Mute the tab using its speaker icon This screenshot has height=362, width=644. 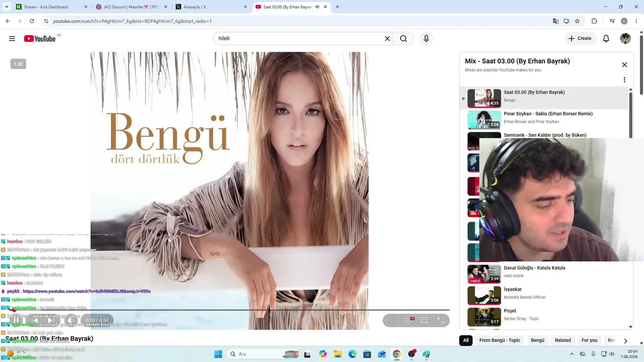317,7
